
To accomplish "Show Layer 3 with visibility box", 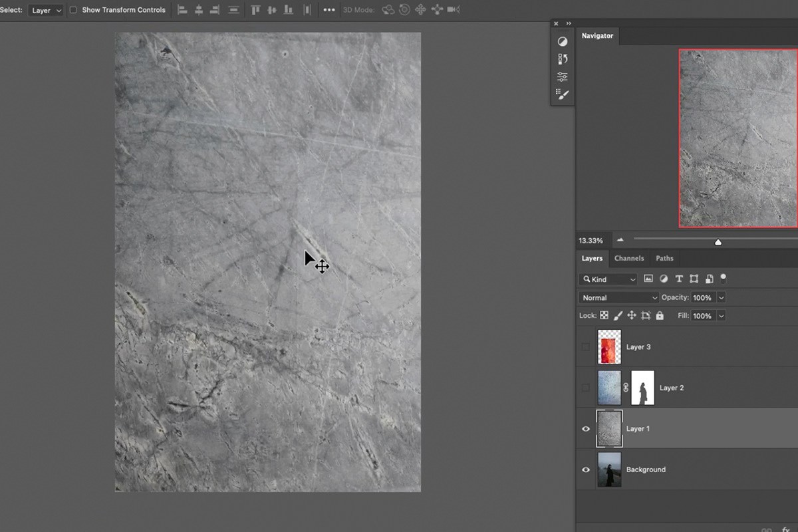I will tap(585, 346).
